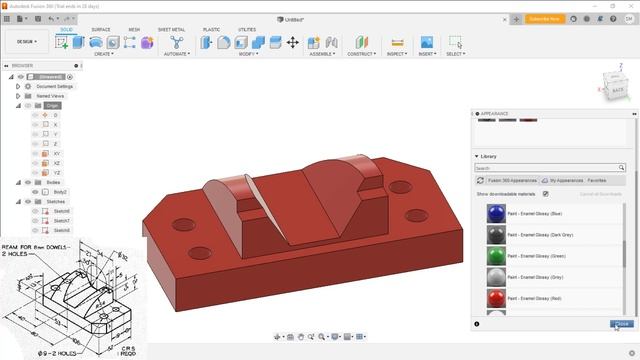Click the ViewCube BACK face

pyautogui.click(x=617, y=89)
